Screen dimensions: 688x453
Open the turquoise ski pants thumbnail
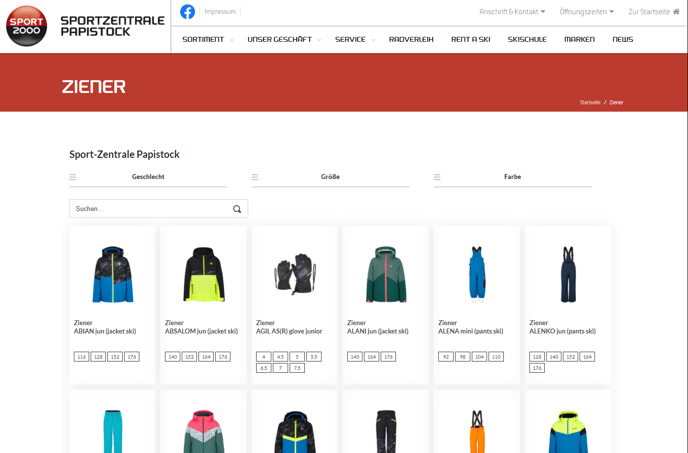(x=113, y=431)
